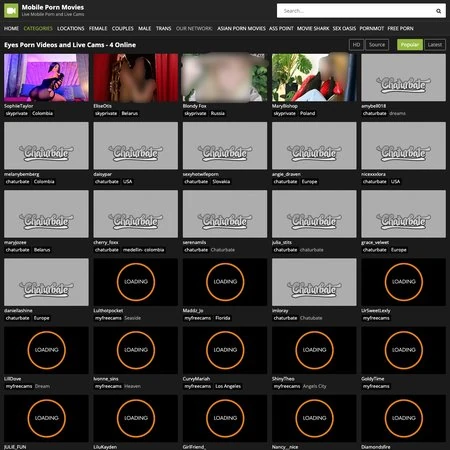Viewport: 450px width, 450px height.
Task: Click the loading thumbnail above CurvyMariah
Action: tap(225, 350)
